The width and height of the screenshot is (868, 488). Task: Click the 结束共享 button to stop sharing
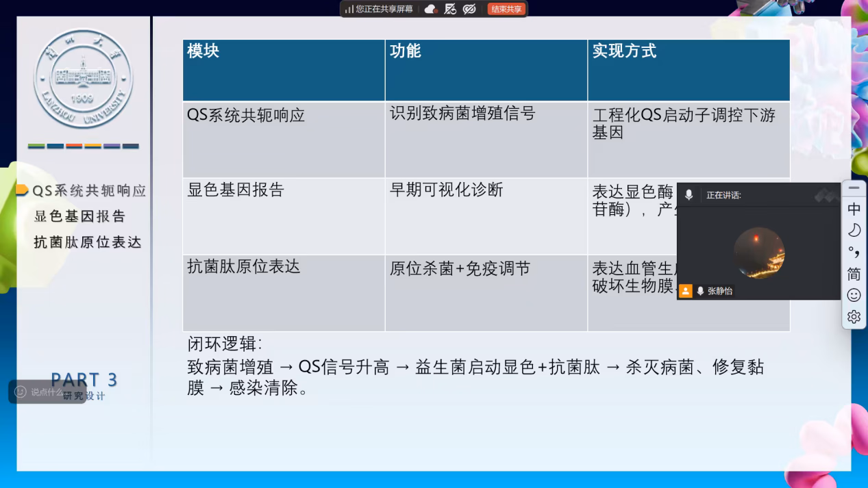coord(506,9)
